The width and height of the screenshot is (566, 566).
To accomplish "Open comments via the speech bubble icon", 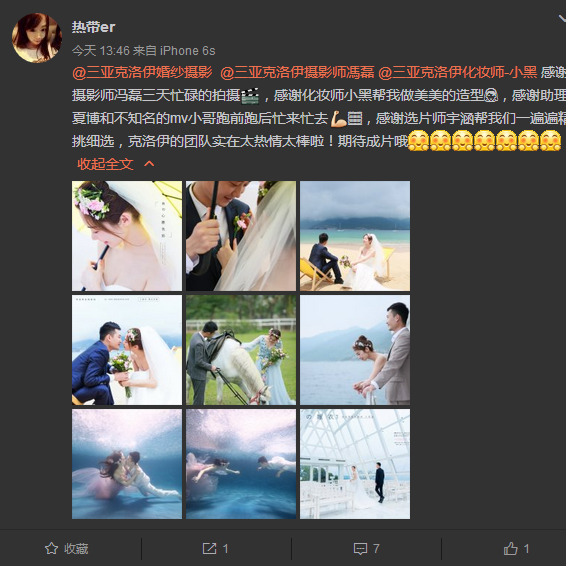I will [x=360, y=549].
